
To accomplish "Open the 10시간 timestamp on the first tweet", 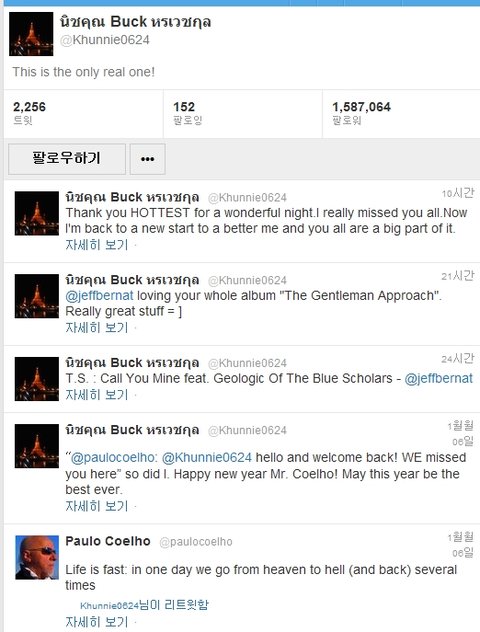I will pos(457,193).
